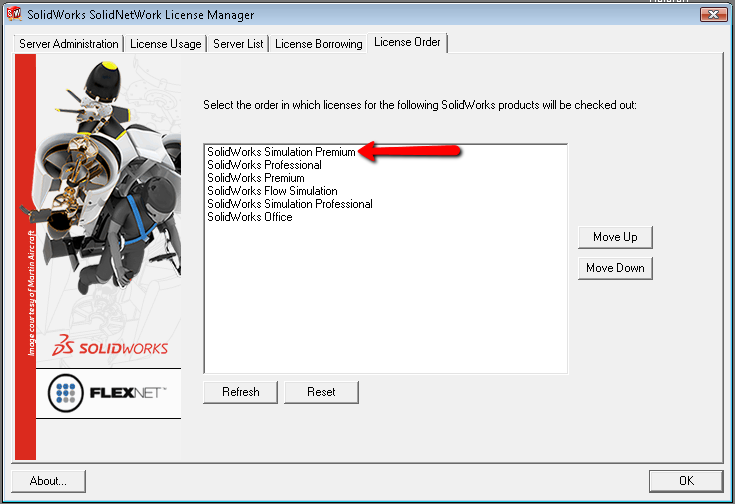Confirm with the OK button
The width and height of the screenshot is (735, 504).
click(686, 481)
